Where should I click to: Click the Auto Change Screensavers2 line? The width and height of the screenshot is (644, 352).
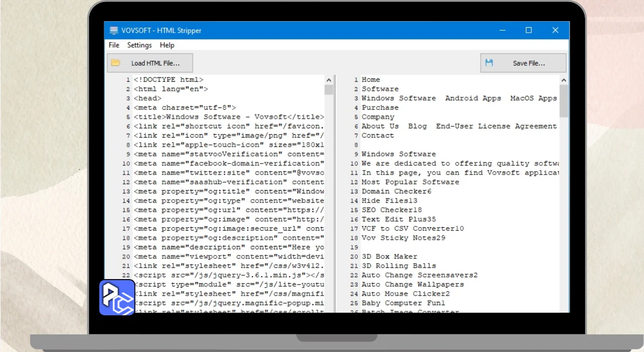pyautogui.click(x=420, y=275)
